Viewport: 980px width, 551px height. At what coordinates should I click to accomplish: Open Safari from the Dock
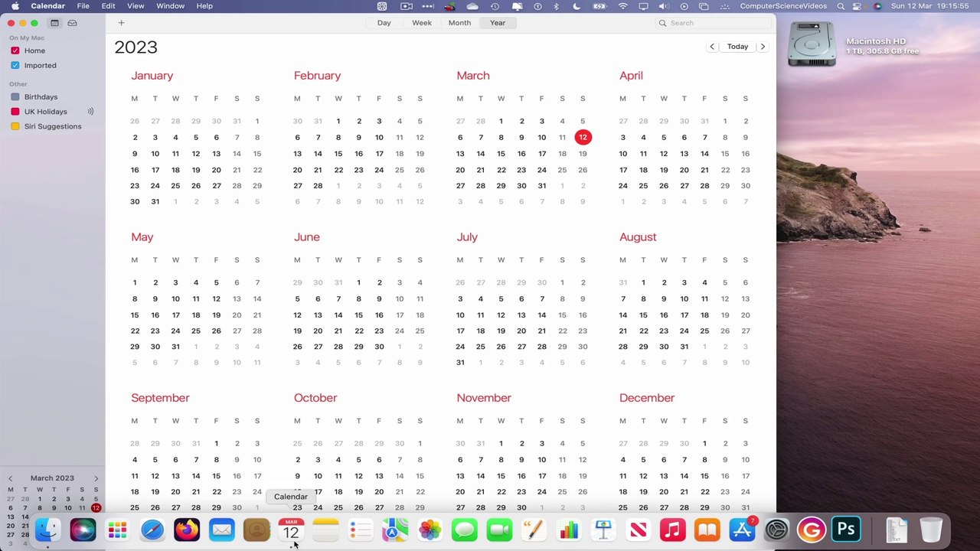click(152, 530)
